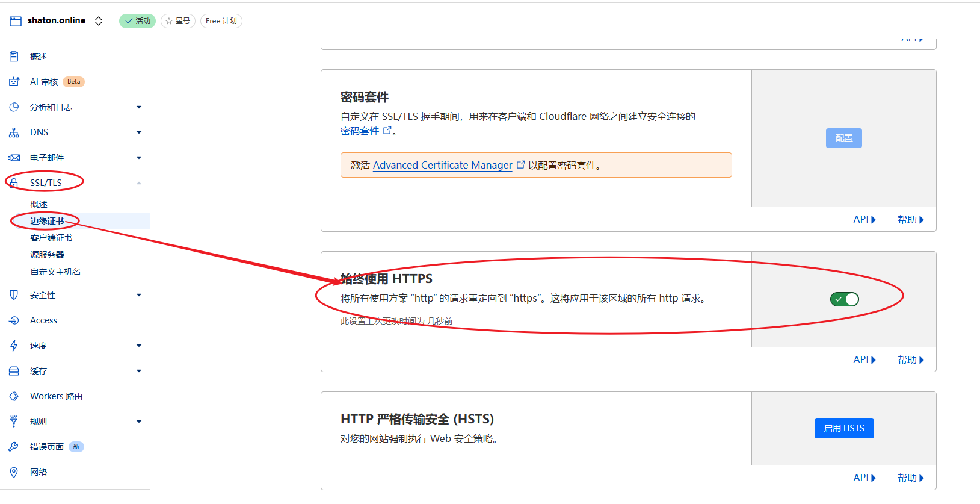
Task: Click the Free 计划 badge
Action: click(x=221, y=21)
